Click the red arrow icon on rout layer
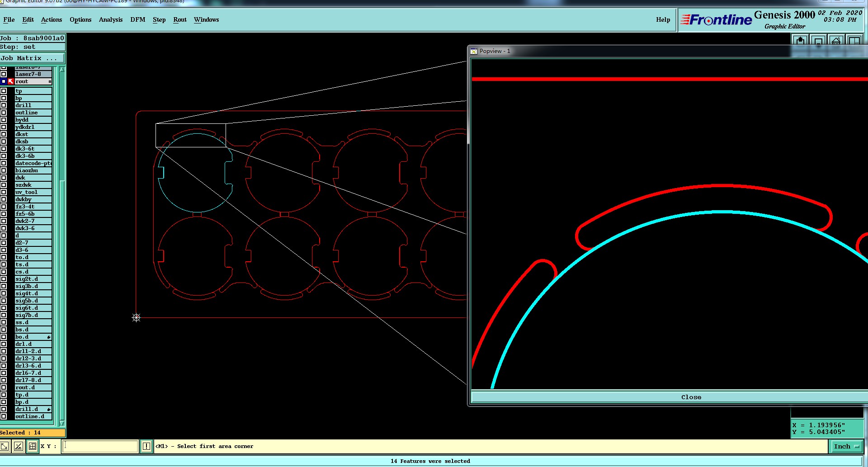This screenshot has height=467, width=868. coord(11,81)
